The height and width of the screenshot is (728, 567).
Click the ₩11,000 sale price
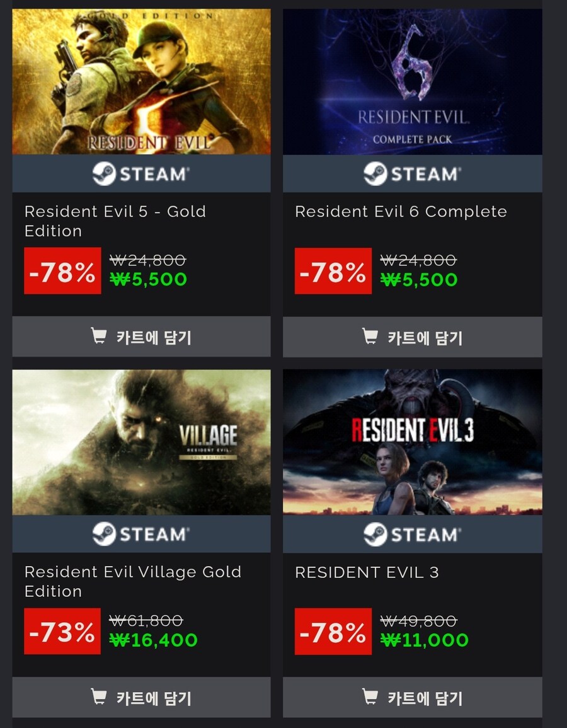tap(424, 640)
